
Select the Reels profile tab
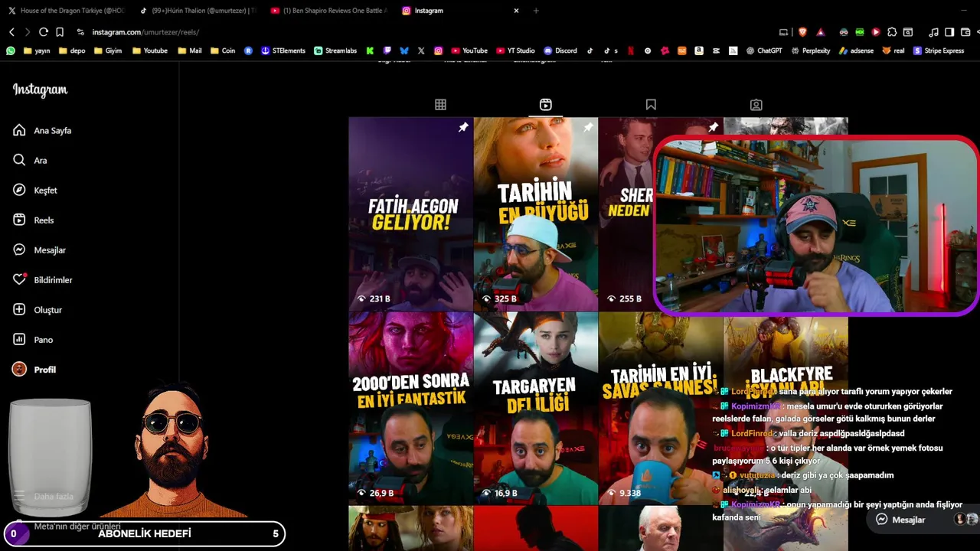pos(545,105)
